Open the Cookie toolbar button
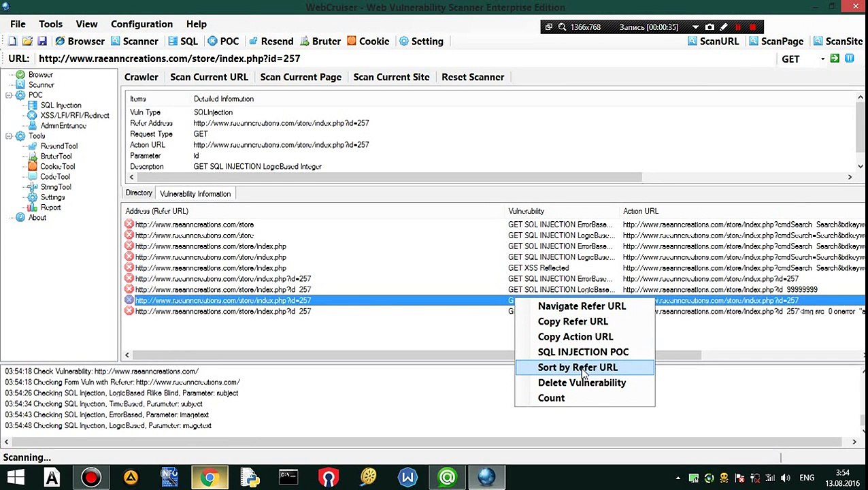The image size is (868, 490). [368, 42]
